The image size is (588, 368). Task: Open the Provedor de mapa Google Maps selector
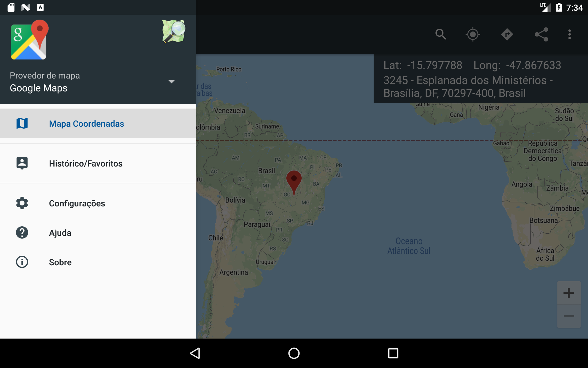(x=98, y=82)
